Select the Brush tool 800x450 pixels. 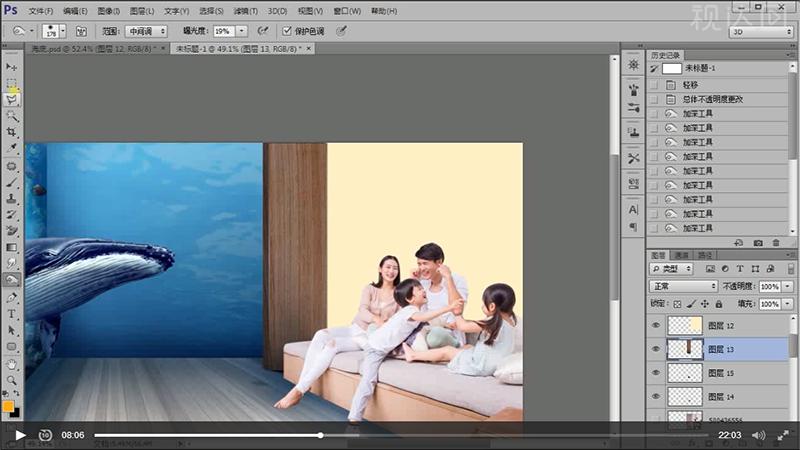pos(11,182)
